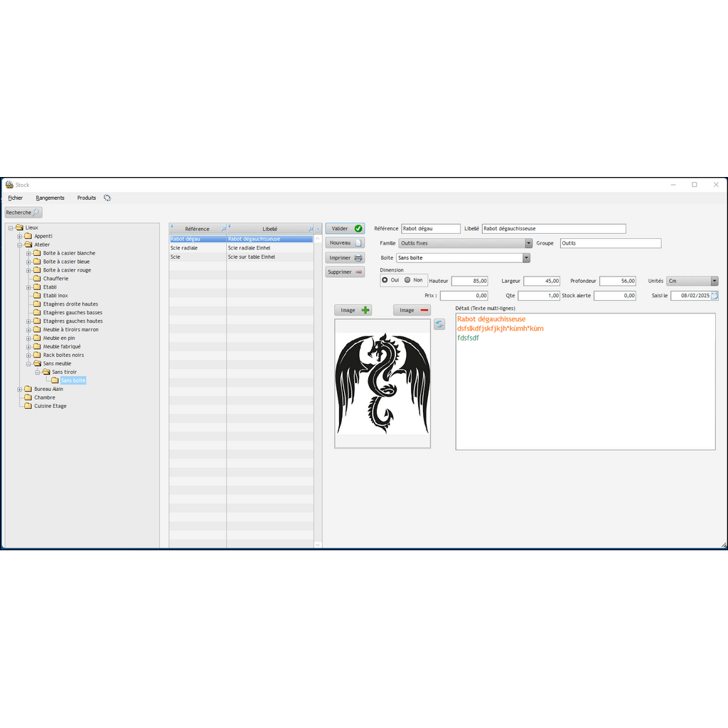The height and width of the screenshot is (728, 728).
Task: Select the Oui dimension radio button
Action: [385, 280]
